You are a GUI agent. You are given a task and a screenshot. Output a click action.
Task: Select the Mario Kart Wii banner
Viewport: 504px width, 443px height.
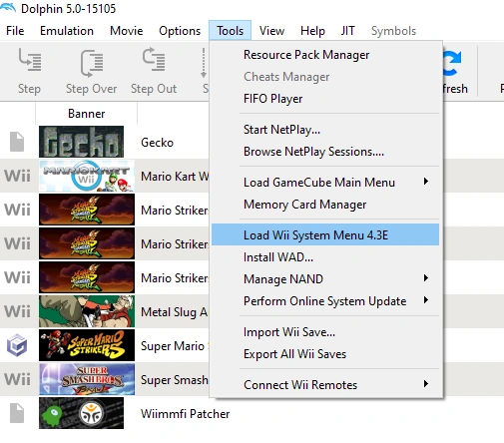pyautogui.click(x=87, y=176)
